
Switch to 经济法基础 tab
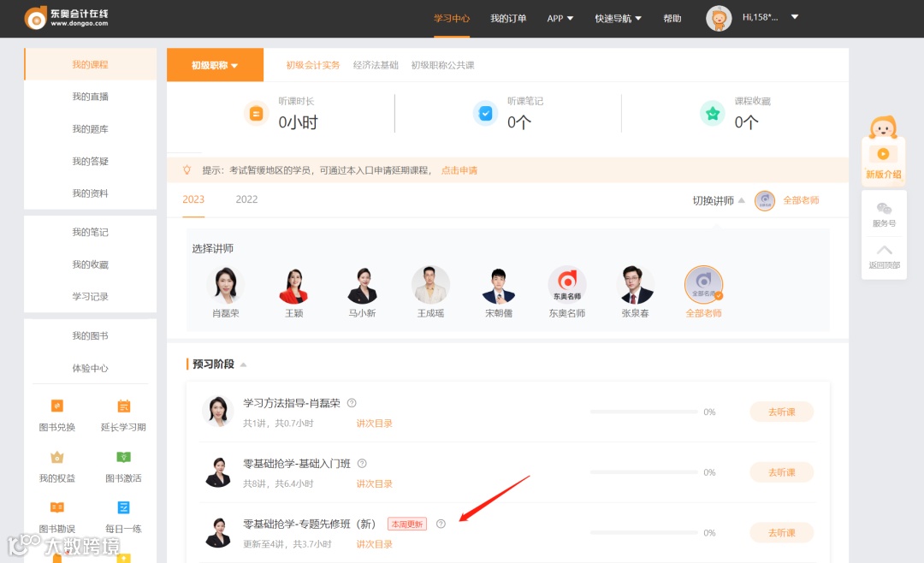coord(376,65)
